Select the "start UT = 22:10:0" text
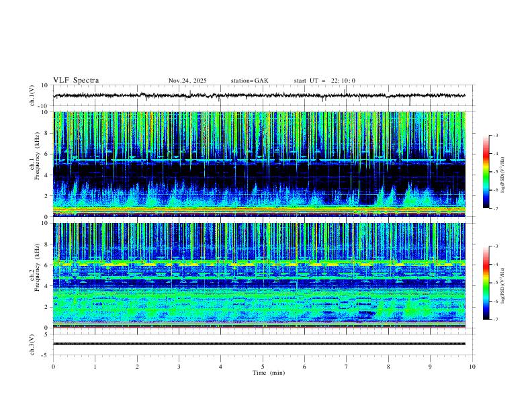Image resolution: width=532 pixels, height=411 pixels. point(324,81)
